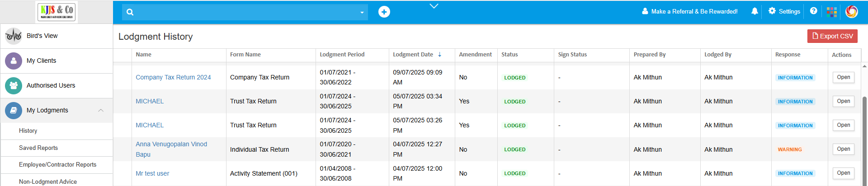The image size is (868, 186).
Task: Click the KJS & Co logo
Action: tap(57, 12)
